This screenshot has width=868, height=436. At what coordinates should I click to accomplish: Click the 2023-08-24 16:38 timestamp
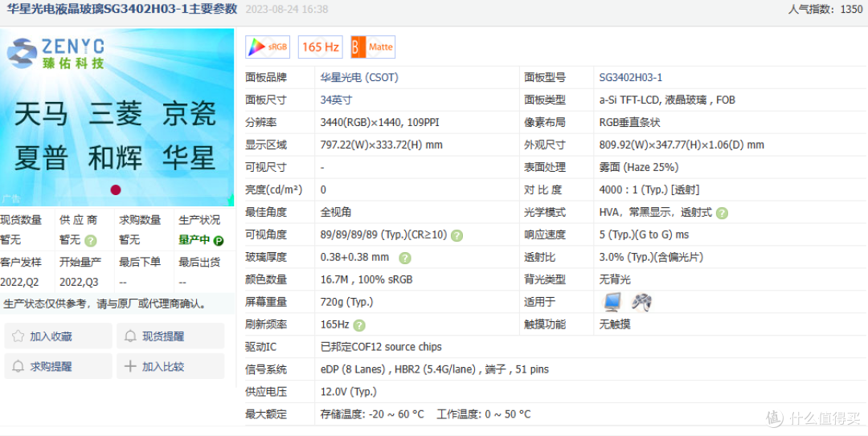[x=286, y=10]
